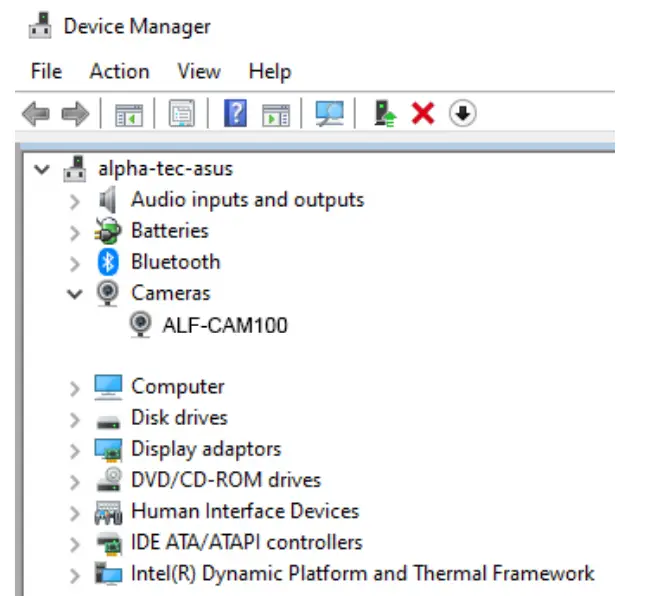Click the DVD/CD-ROM drives icon
This screenshot has width=659, height=606.
[x=109, y=480]
